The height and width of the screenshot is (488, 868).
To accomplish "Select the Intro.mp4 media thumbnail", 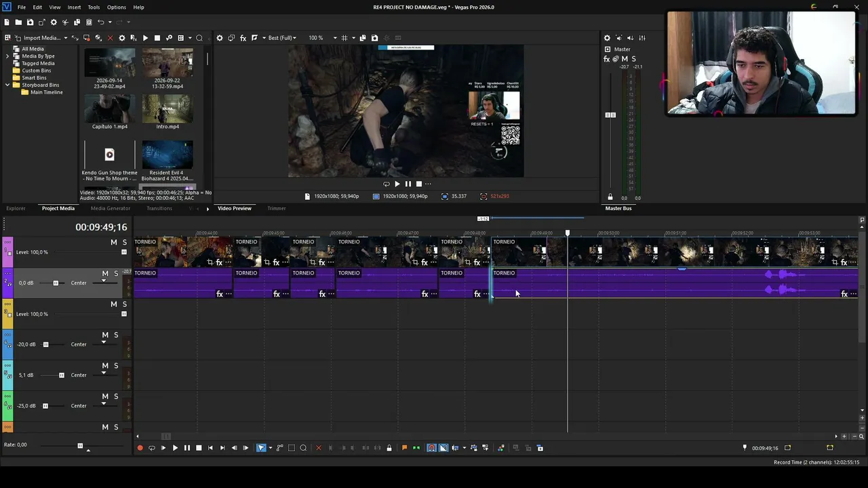I will tap(167, 108).
